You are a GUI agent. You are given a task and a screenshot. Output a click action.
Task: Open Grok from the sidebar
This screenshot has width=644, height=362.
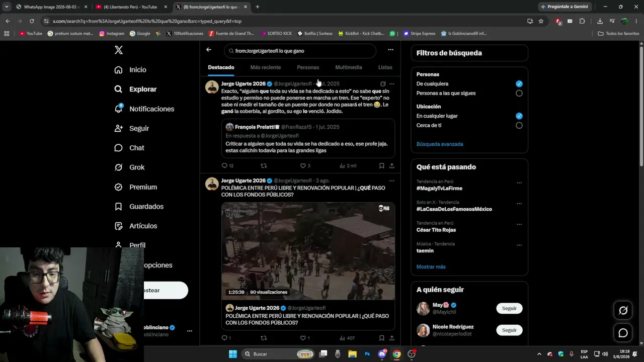coord(129,167)
